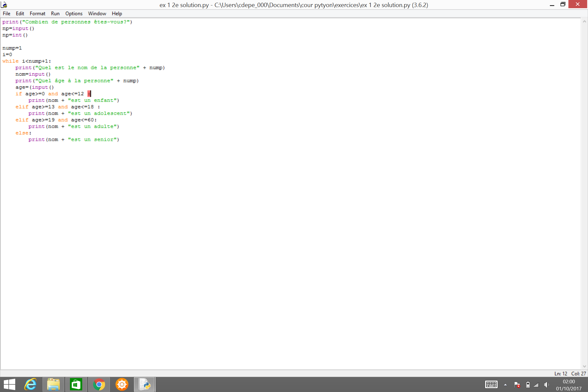
Task: Expand hidden icons in the system tray
Action: 506,384
